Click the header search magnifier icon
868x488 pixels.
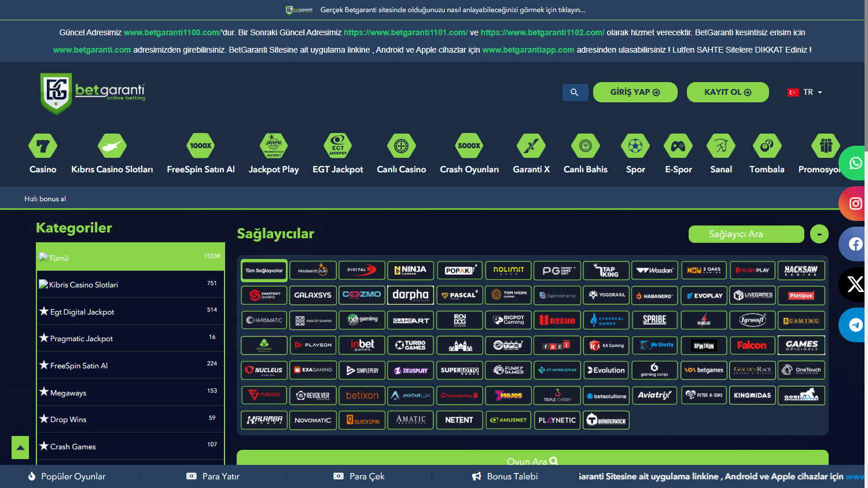(x=575, y=92)
